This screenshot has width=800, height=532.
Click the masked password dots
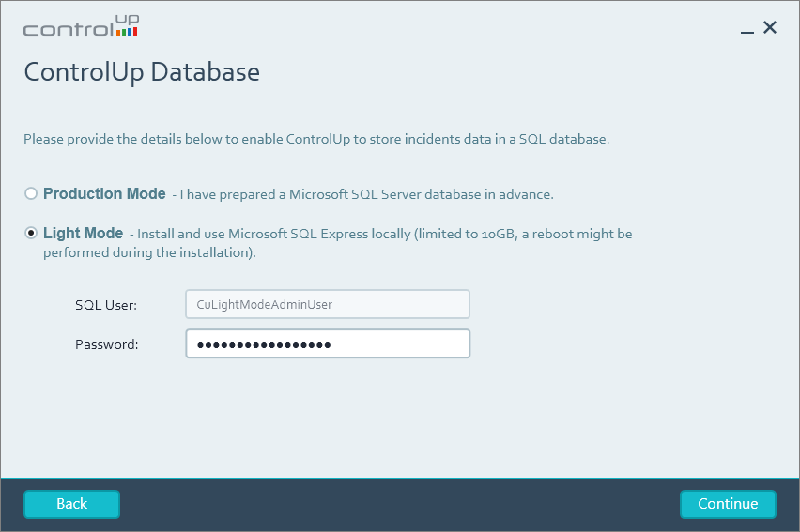264,344
